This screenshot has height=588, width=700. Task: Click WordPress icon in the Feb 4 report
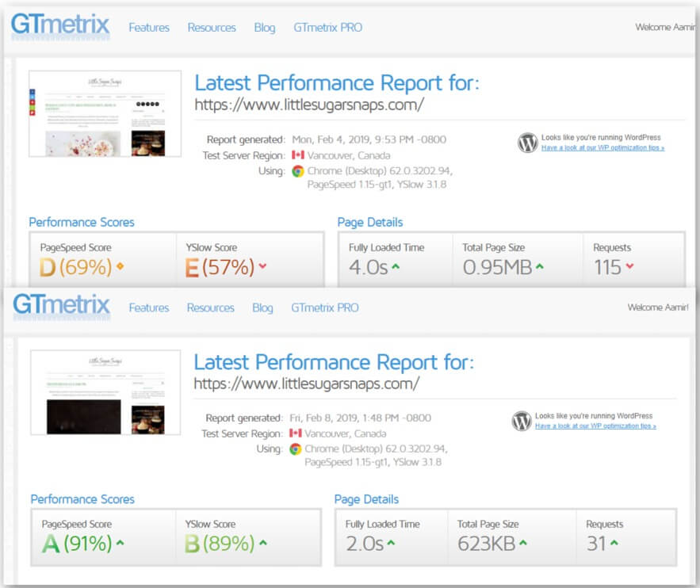[x=527, y=143]
